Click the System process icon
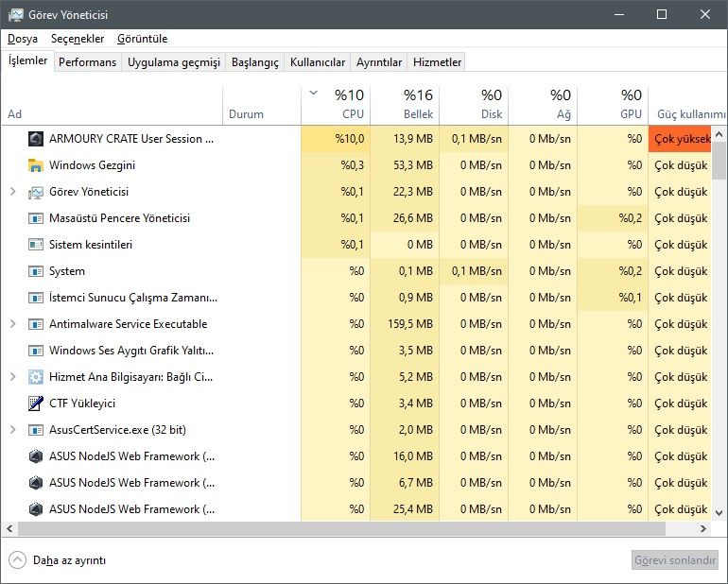This screenshot has height=584, width=728. click(36, 271)
